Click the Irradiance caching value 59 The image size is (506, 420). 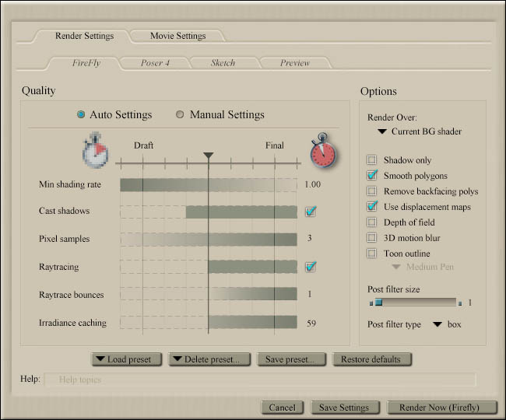pyautogui.click(x=311, y=323)
